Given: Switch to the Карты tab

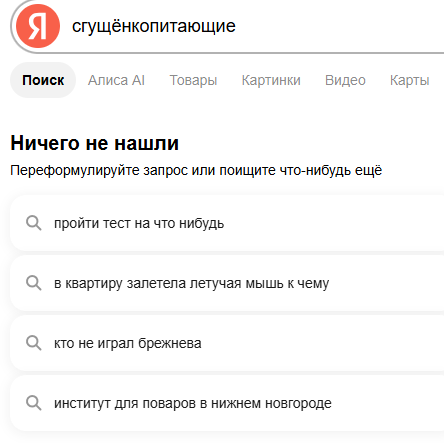Looking at the screenshot, I should (410, 80).
